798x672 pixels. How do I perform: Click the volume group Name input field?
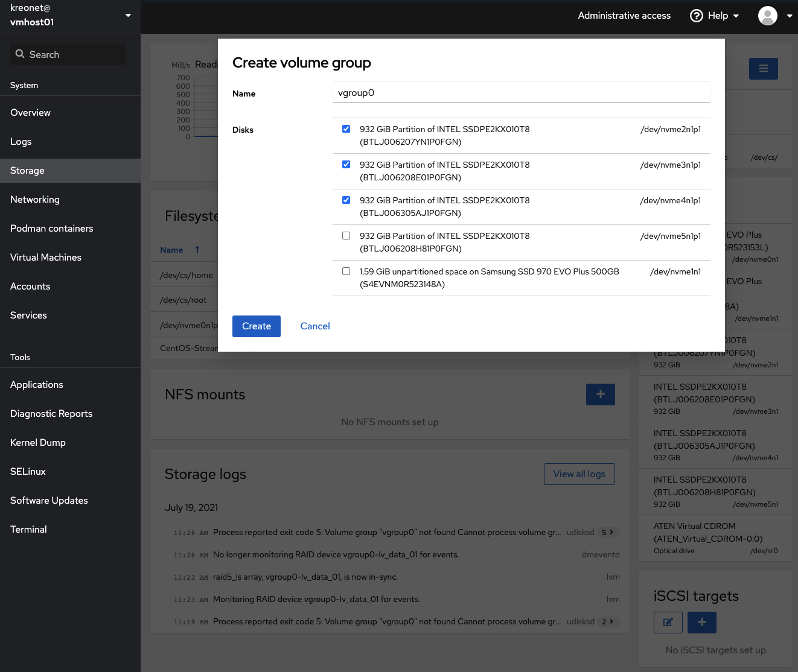click(x=521, y=93)
